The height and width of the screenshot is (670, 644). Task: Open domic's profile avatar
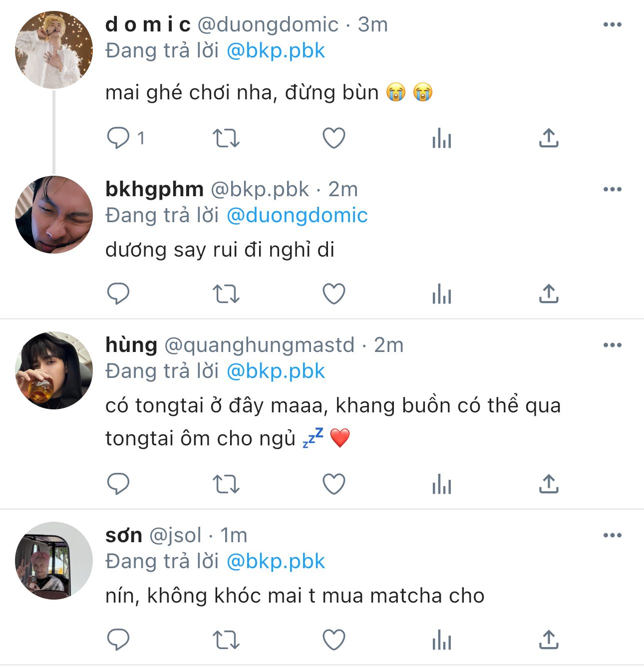point(54,50)
